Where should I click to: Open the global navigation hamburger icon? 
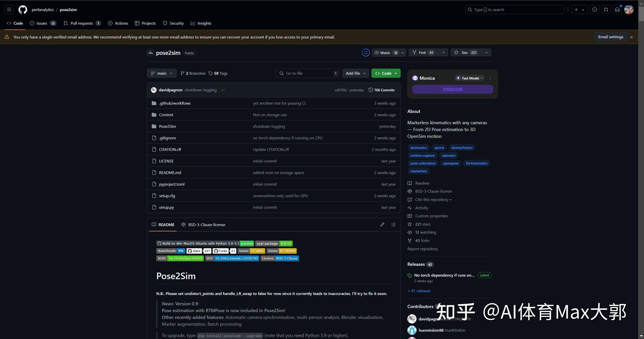click(9, 10)
